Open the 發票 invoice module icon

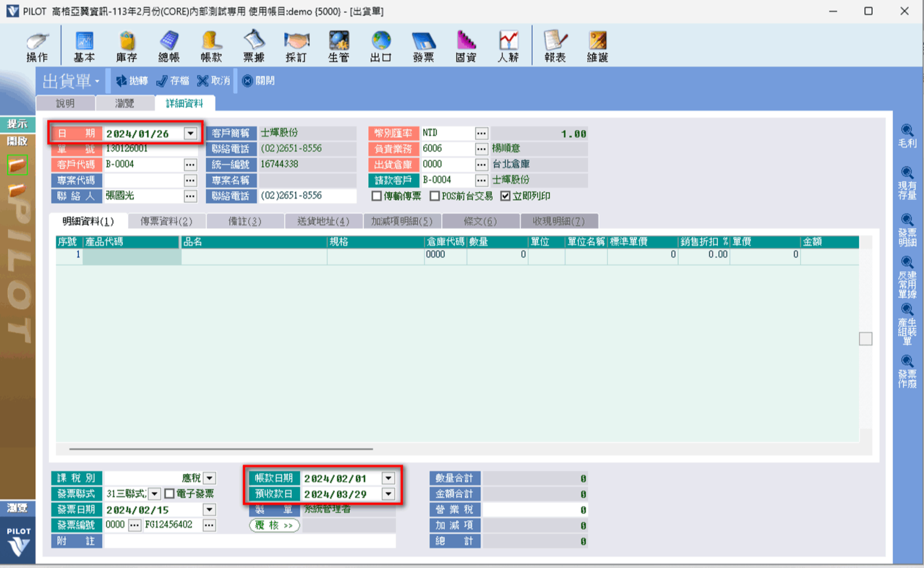coord(423,46)
